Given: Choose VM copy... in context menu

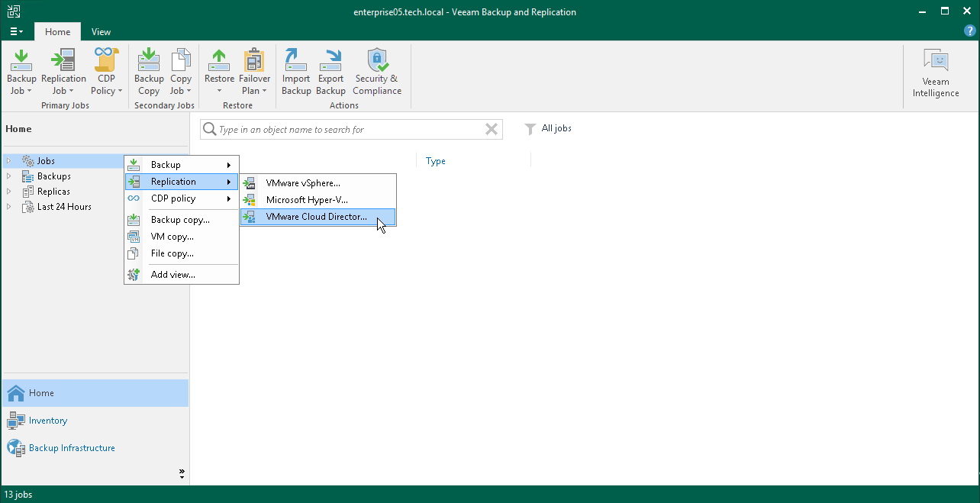Looking at the screenshot, I should click(182, 237).
